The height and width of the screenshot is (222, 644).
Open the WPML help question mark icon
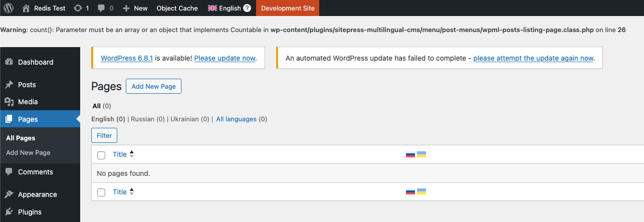point(247,8)
